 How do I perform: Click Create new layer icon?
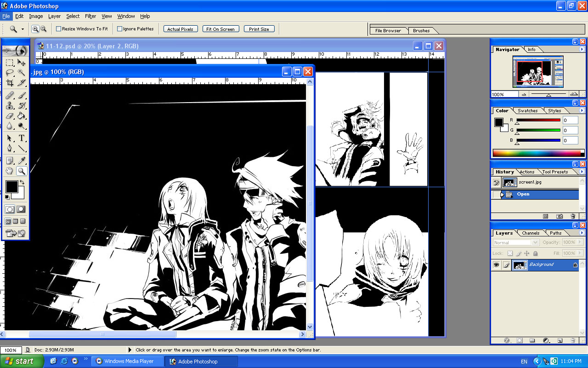[560, 341]
